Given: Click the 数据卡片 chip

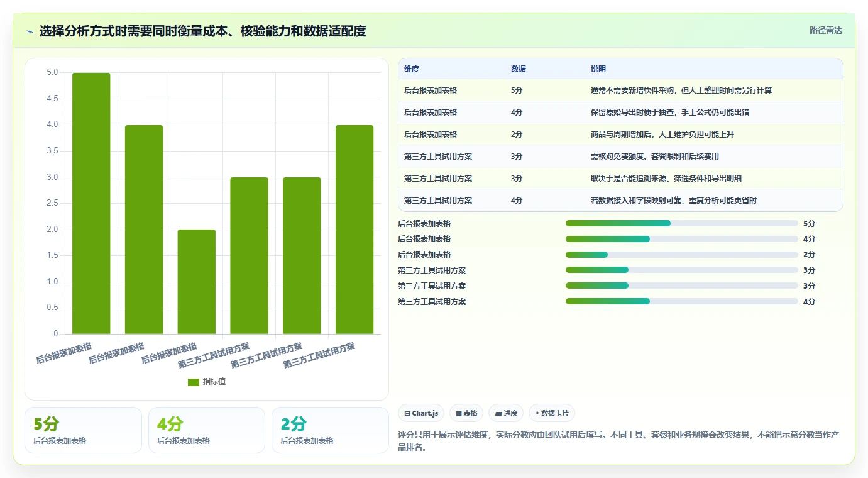Looking at the screenshot, I should click(552, 413).
